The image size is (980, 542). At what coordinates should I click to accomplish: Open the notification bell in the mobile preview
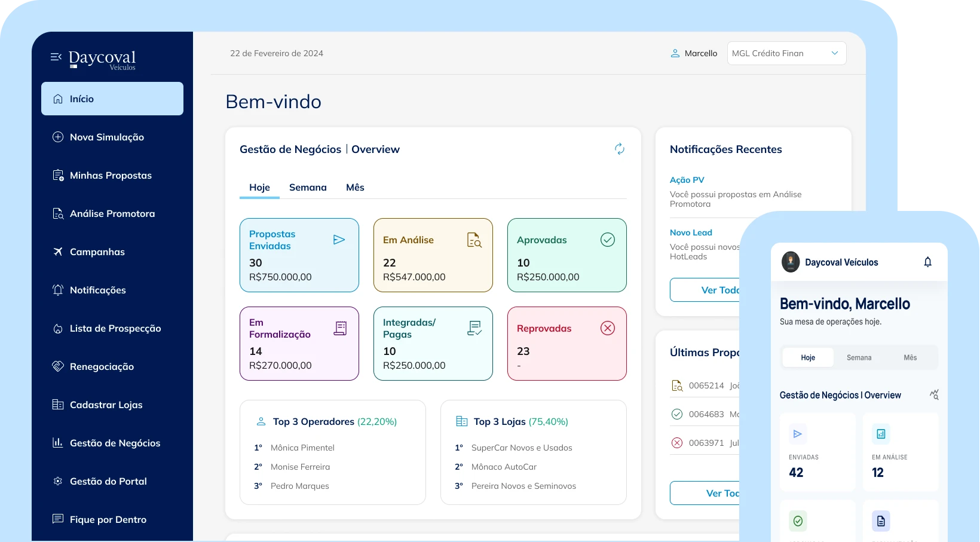[928, 262]
